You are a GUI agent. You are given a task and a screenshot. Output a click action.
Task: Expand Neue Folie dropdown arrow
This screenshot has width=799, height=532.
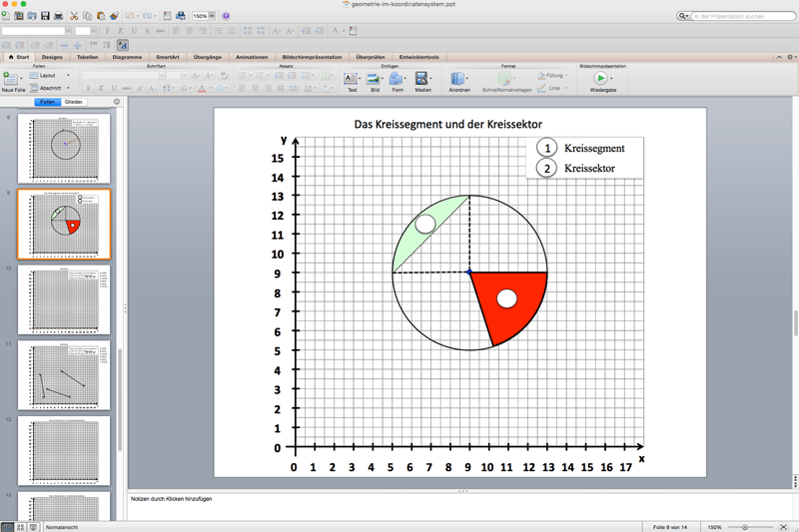[21, 79]
